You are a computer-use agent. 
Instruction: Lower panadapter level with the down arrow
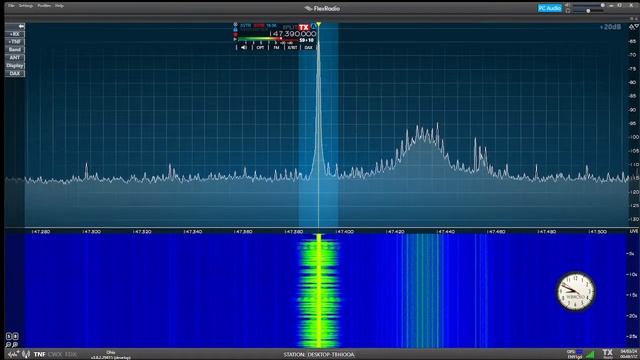tap(637, 26)
